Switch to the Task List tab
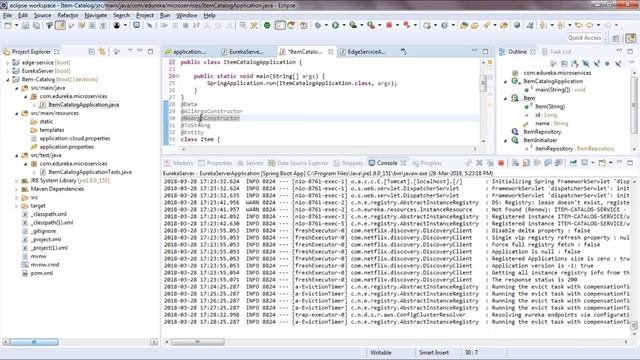 (x=557, y=51)
